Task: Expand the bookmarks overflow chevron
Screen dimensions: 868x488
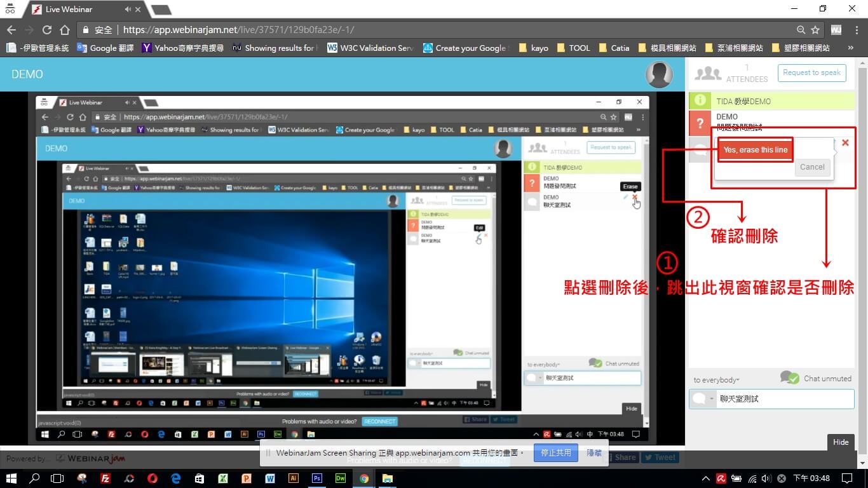Action: [850, 48]
